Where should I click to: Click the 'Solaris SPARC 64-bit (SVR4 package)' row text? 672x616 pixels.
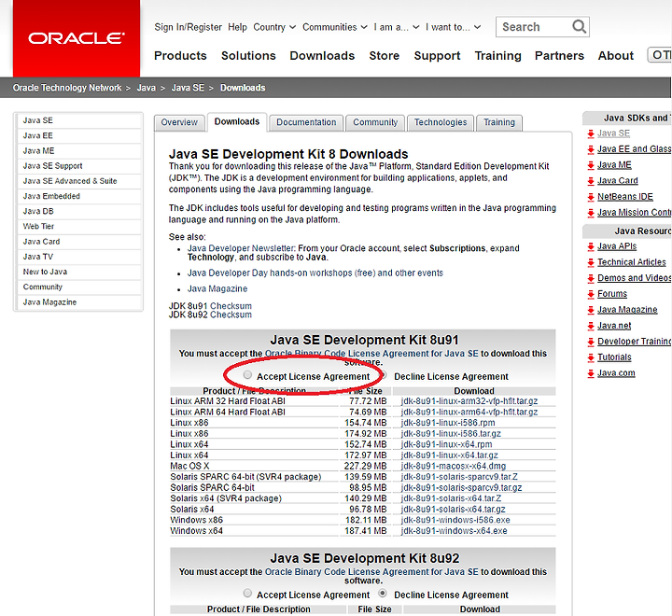coord(245,477)
